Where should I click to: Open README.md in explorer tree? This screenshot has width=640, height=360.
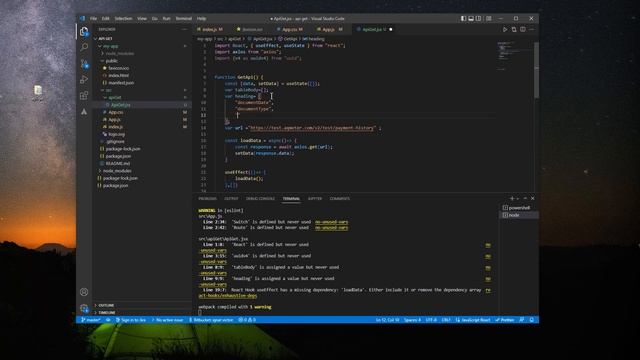pyautogui.click(x=118, y=163)
